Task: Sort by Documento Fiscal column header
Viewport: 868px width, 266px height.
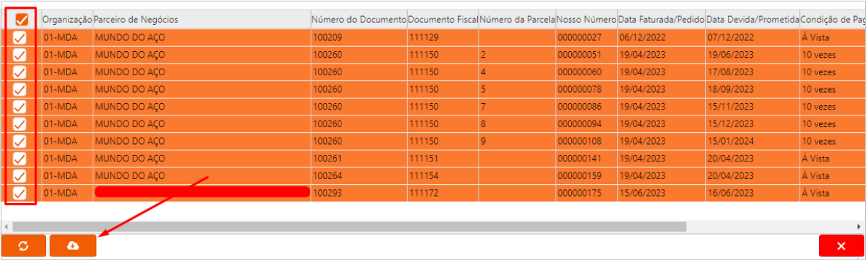Action: tap(443, 20)
